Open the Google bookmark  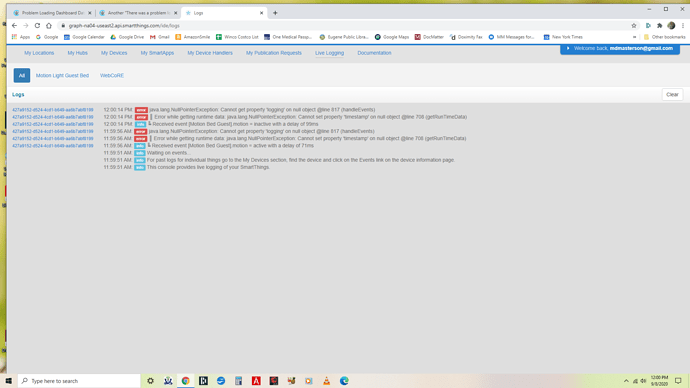click(x=47, y=37)
